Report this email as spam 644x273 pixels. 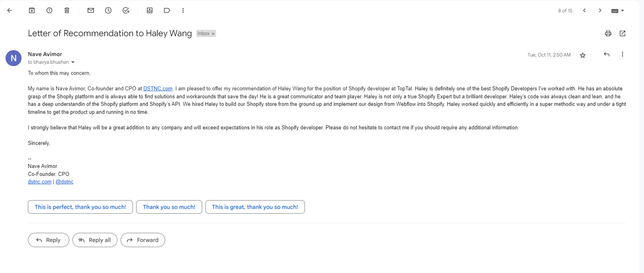click(49, 10)
